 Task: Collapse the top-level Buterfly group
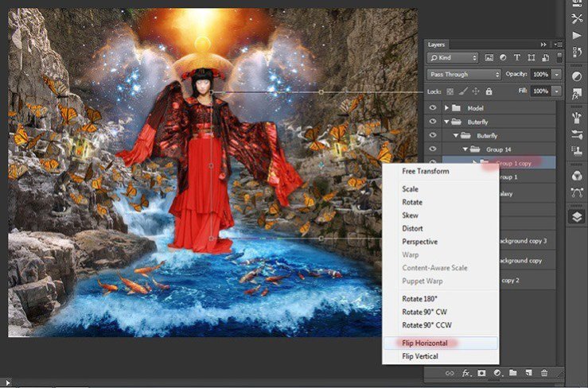point(446,122)
